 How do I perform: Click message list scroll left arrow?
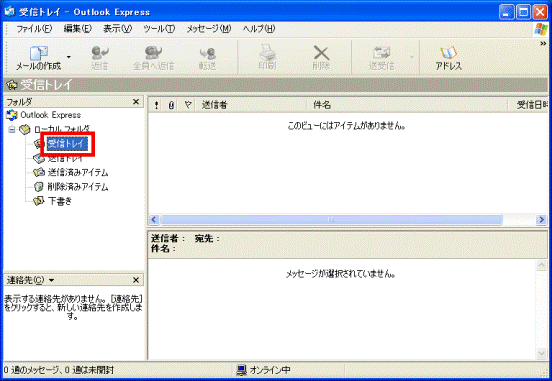(x=154, y=220)
